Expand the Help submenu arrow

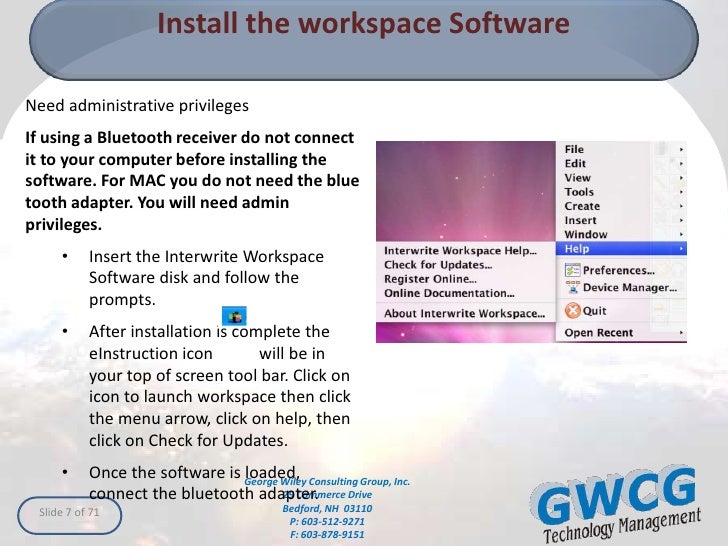pyautogui.click(x=681, y=249)
